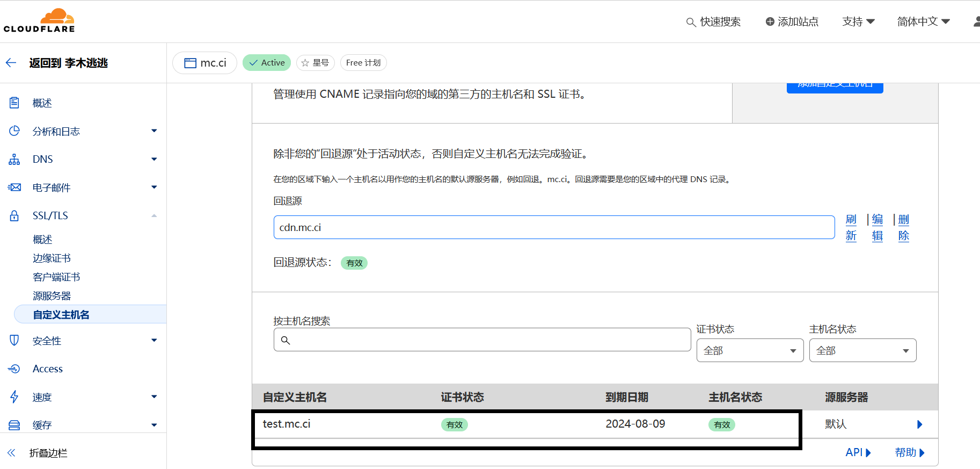Click the star icon in 星号 button

click(305, 63)
